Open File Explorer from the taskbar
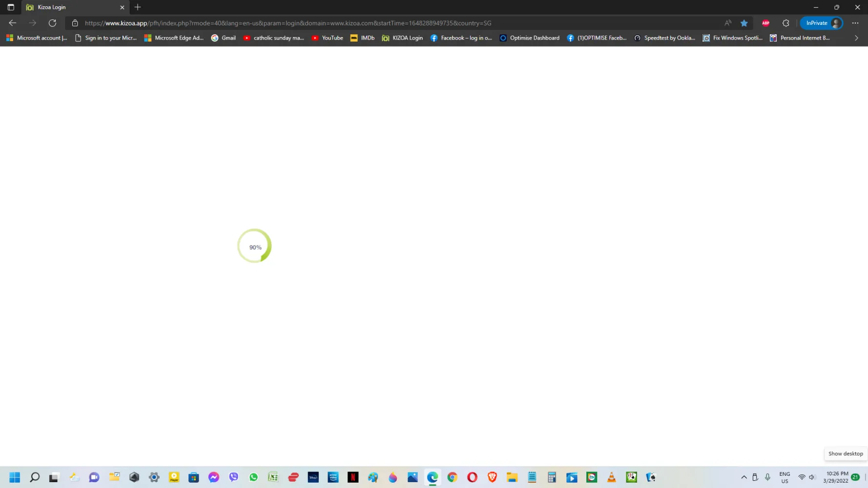 [512, 477]
